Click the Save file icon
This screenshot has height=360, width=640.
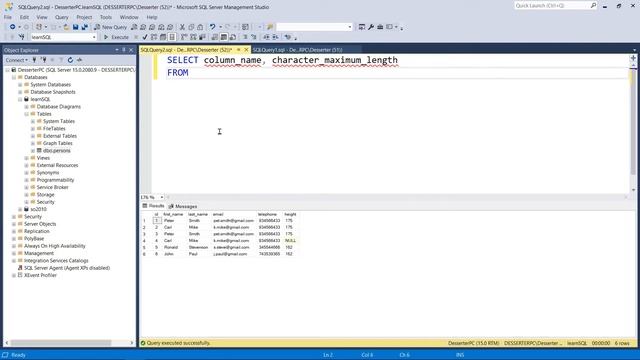click(76, 27)
